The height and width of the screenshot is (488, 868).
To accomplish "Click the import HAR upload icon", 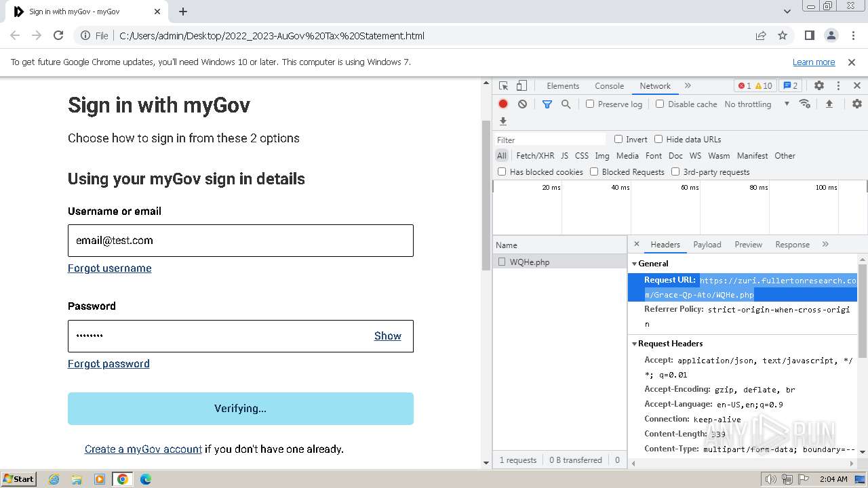I will point(829,104).
